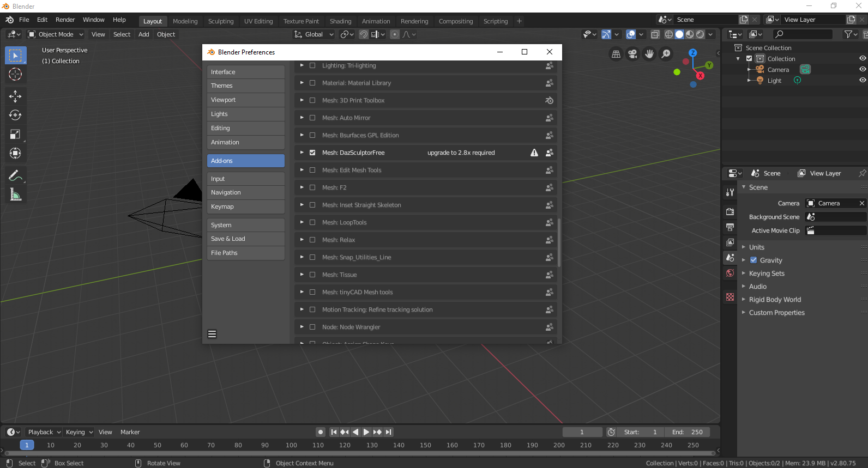868x468 pixels.
Task: Open the Global transform orientation dropdown
Action: [x=314, y=34]
